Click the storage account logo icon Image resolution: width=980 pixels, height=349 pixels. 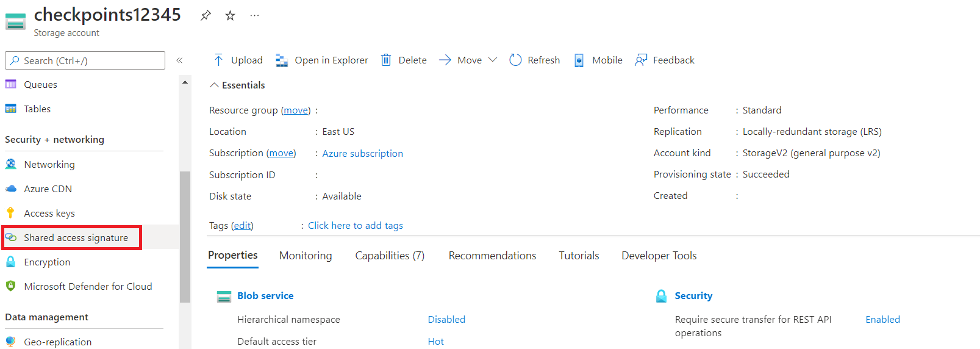point(15,21)
